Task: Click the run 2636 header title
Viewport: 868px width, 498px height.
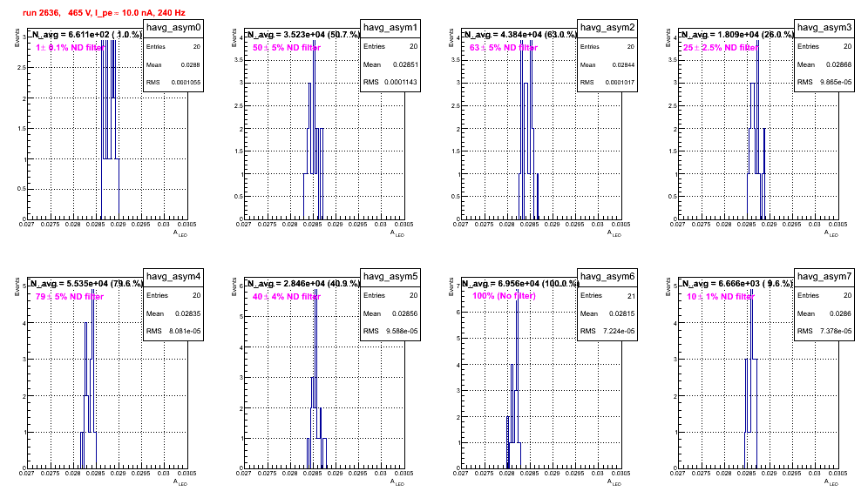Action: (104, 12)
